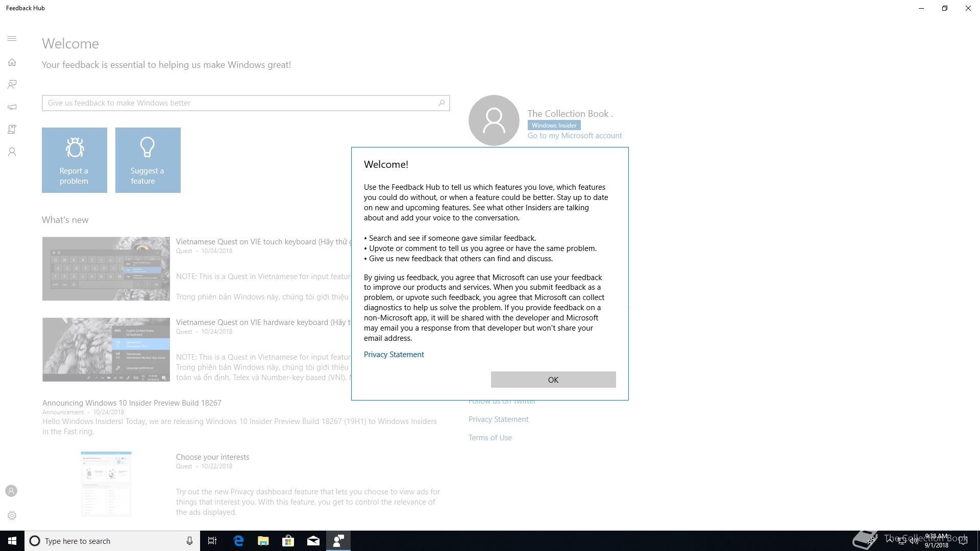Open Feedback section in sidebar
The image size is (980, 551).
(12, 85)
